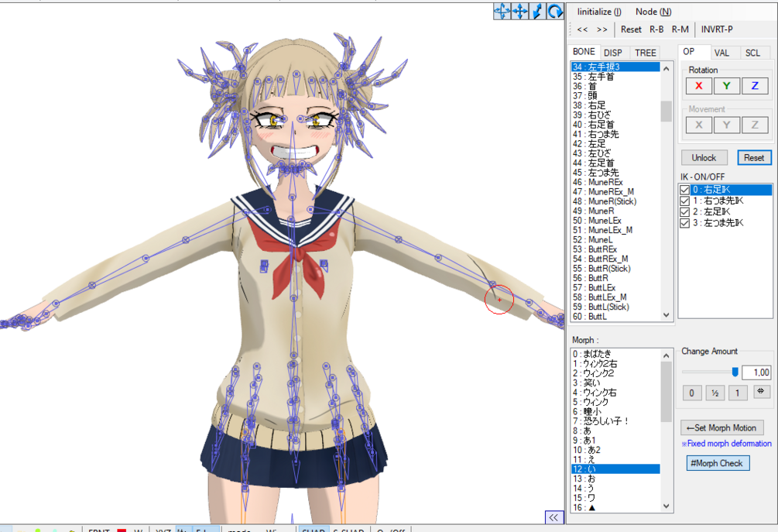Collapse side panel with << viewport button
Image resolution: width=778 pixels, height=532 pixels.
point(554,517)
